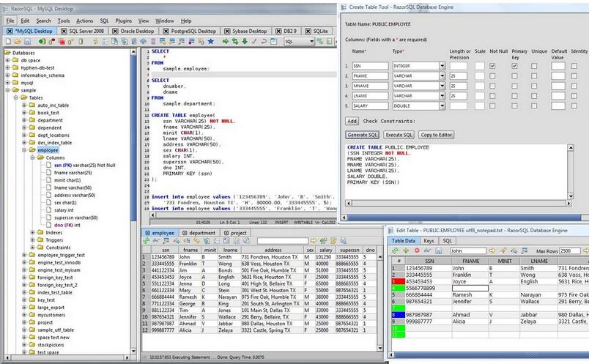Click the Save disk icon in main toolbar

pyautogui.click(x=27, y=41)
